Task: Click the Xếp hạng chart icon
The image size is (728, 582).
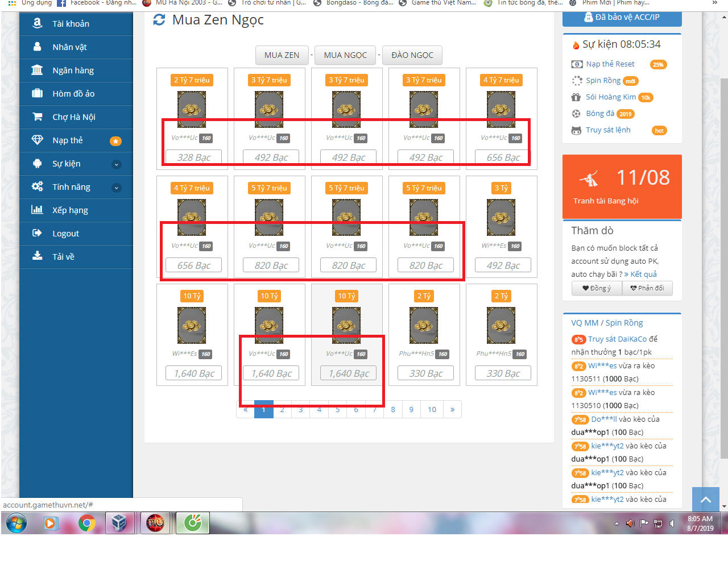Action: pyautogui.click(x=38, y=210)
